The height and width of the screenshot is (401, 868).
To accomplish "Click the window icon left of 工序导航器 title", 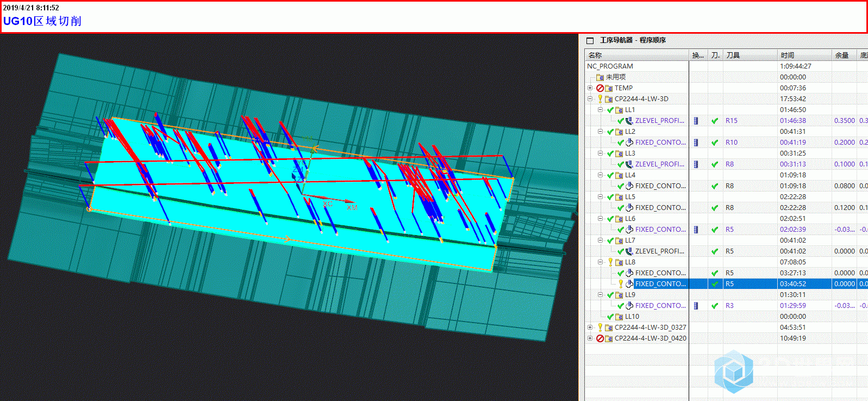I will 590,40.
